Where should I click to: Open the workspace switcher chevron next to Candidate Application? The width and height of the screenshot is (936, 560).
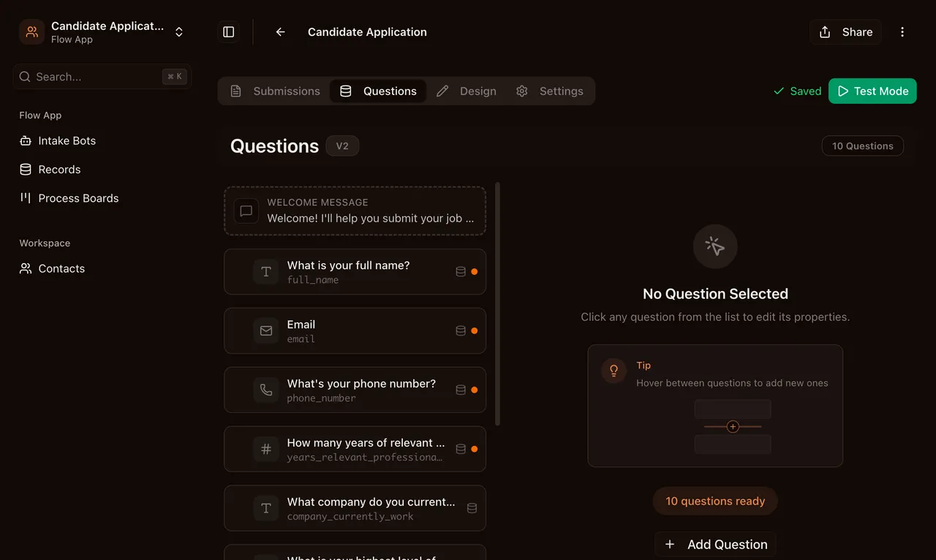click(179, 31)
